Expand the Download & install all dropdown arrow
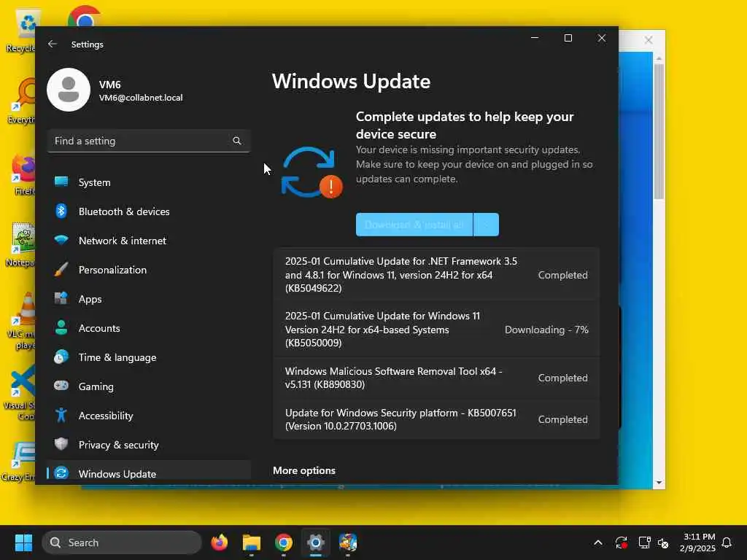The height and width of the screenshot is (560, 747). tap(487, 225)
